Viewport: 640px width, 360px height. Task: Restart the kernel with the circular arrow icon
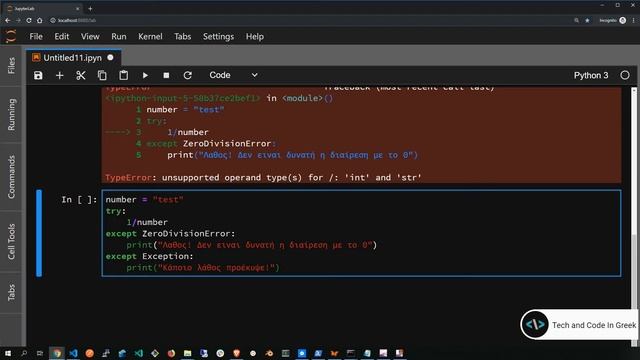coord(187,76)
